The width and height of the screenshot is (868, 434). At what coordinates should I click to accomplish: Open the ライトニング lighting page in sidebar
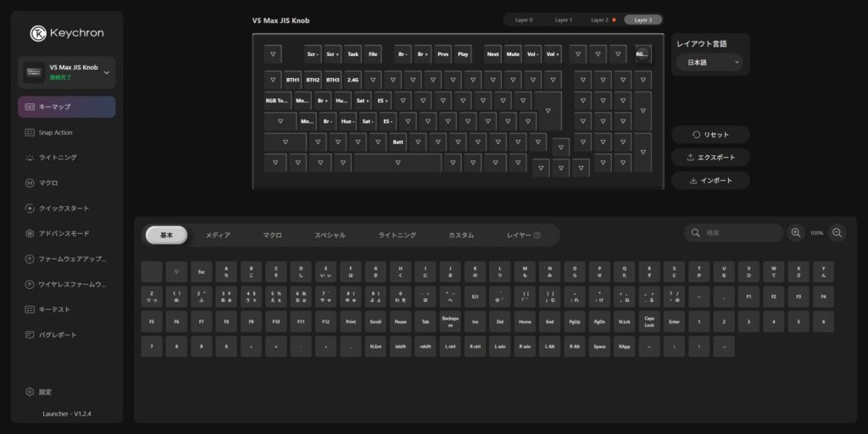pos(58,158)
